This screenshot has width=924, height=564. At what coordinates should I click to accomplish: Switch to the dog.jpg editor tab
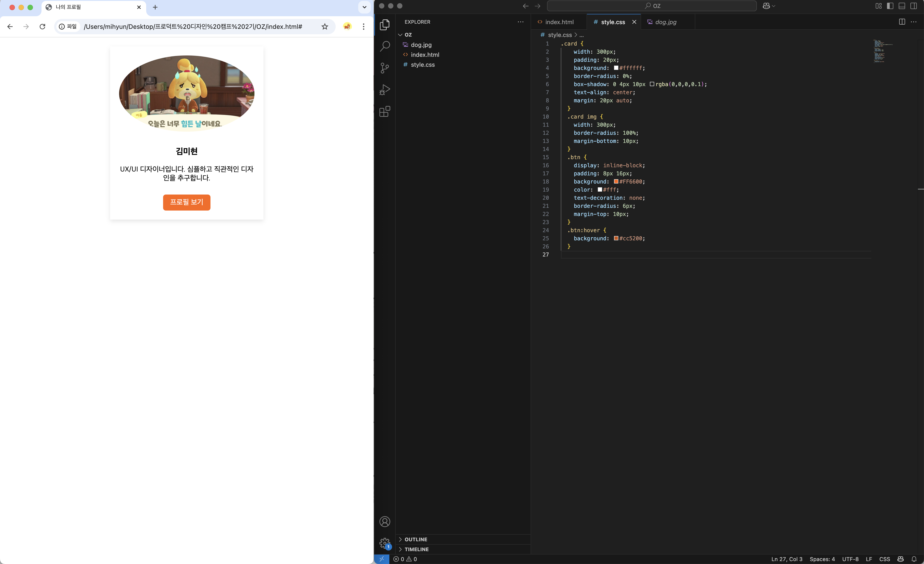(666, 22)
